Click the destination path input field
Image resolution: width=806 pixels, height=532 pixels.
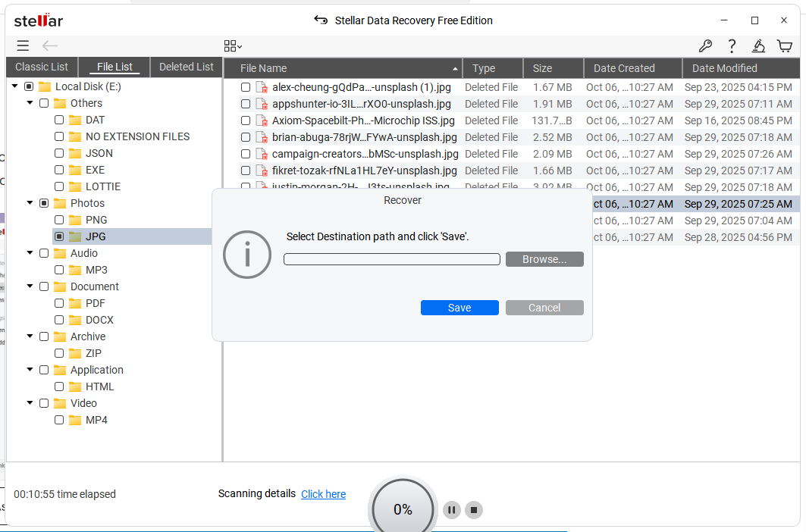(391, 259)
